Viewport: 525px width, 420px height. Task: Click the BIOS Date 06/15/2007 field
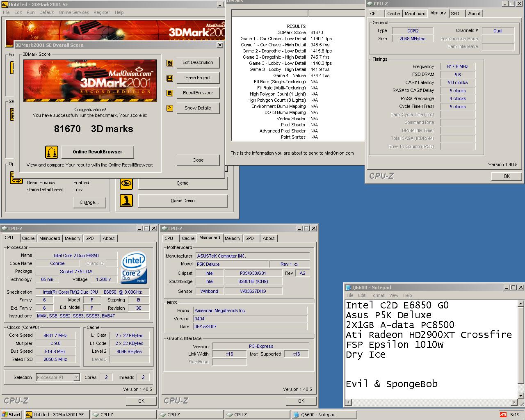pos(250,327)
